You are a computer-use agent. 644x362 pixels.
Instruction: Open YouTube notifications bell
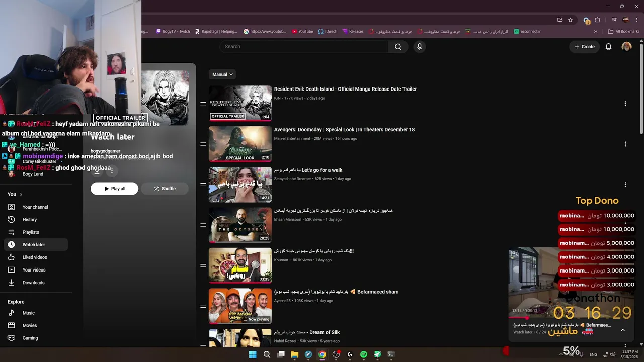pos(608,47)
